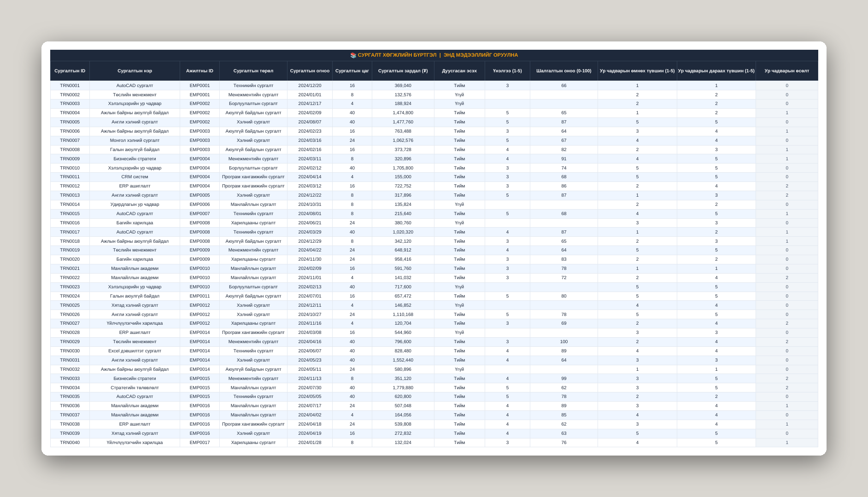
Task: Click the cost value '1,705,800'
Action: [x=403, y=168]
